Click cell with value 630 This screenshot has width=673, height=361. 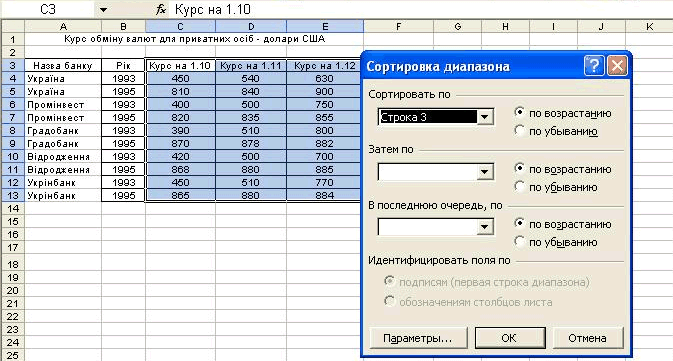click(325, 79)
